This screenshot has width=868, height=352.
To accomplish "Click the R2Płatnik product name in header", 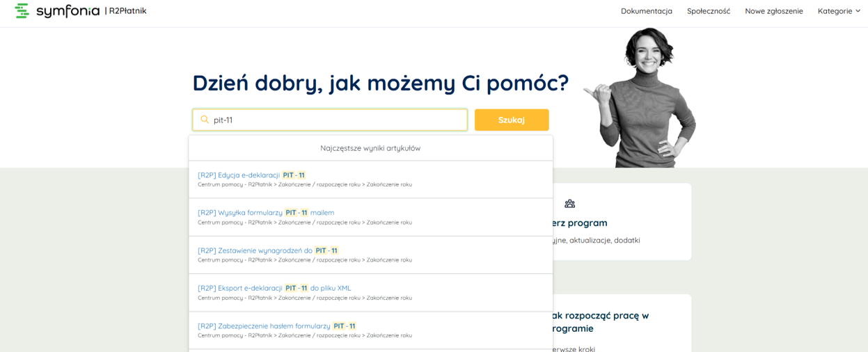I will point(127,11).
